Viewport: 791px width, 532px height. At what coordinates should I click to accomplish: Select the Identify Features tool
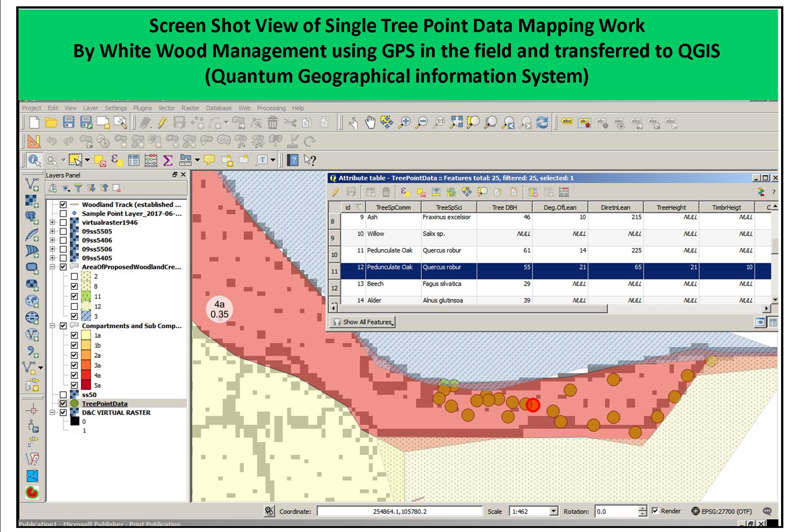point(33,160)
